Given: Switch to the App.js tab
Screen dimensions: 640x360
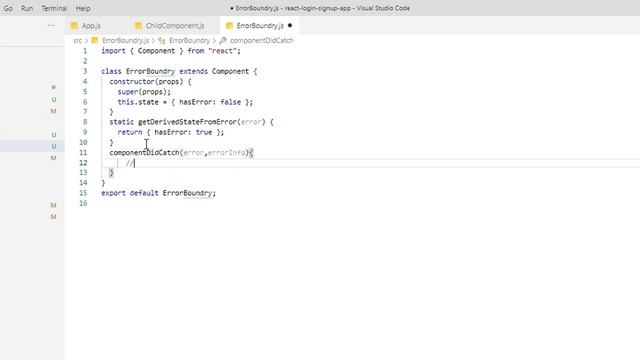Looking at the screenshot, I should click(91, 26).
